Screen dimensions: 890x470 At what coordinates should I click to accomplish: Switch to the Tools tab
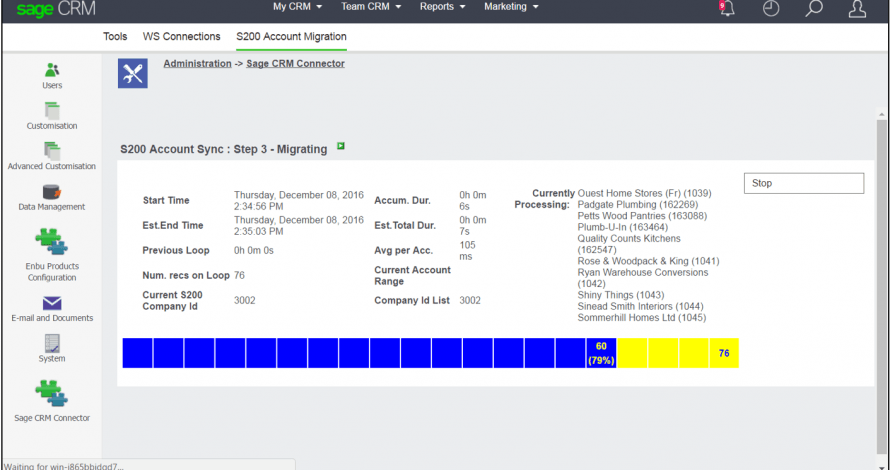[x=115, y=36]
